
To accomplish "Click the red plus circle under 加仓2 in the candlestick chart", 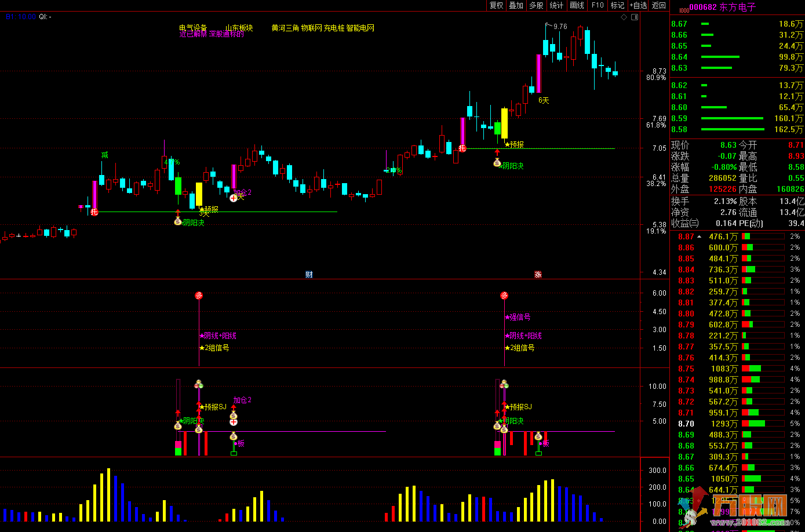I will (x=234, y=198).
